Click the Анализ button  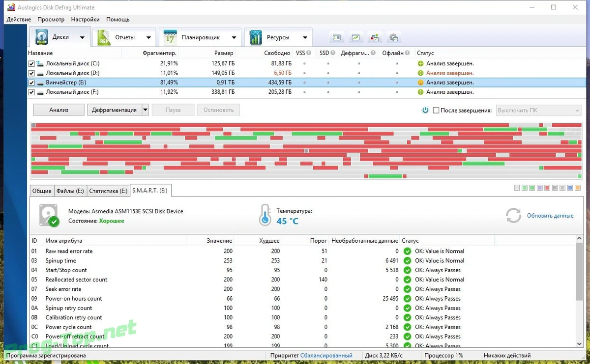pos(59,110)
